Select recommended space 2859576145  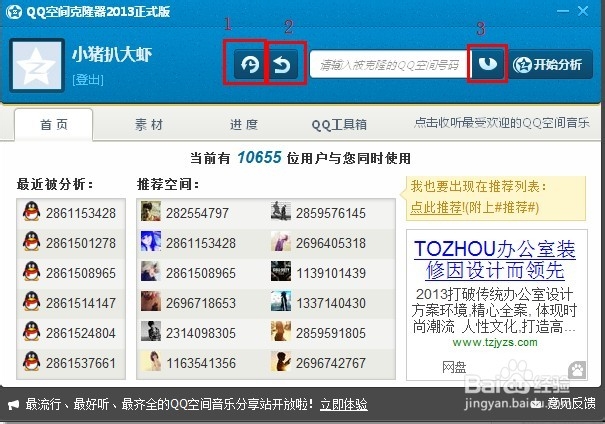(x=331, y=213)
